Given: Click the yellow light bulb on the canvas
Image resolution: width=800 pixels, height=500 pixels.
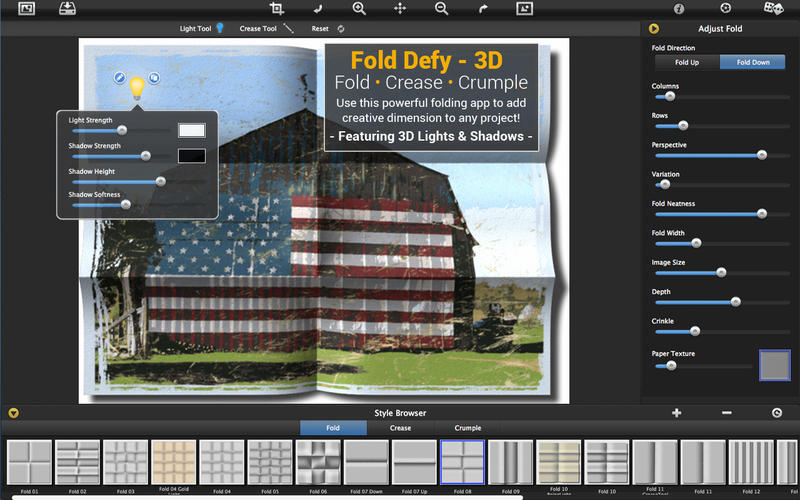Looking at the screenshot, I should pyautogui.click(x=137, y=88).
